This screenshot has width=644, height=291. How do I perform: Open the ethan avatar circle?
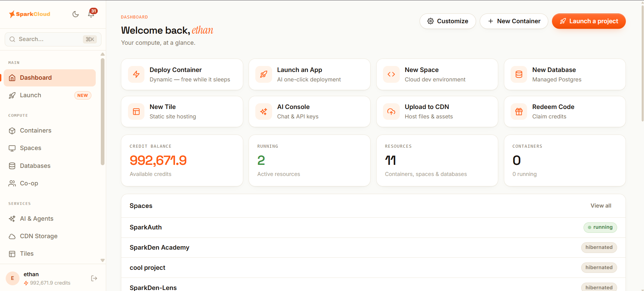(12, 278)
